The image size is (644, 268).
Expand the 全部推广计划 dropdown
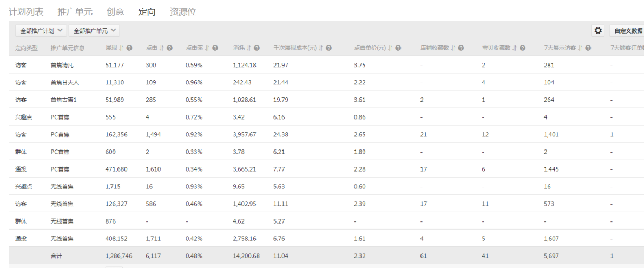pos(42,31)
